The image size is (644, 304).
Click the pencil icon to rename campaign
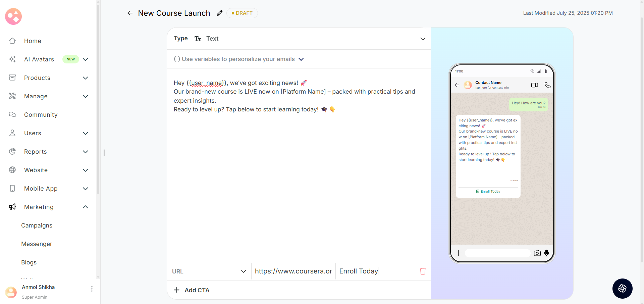click(219, 13)
